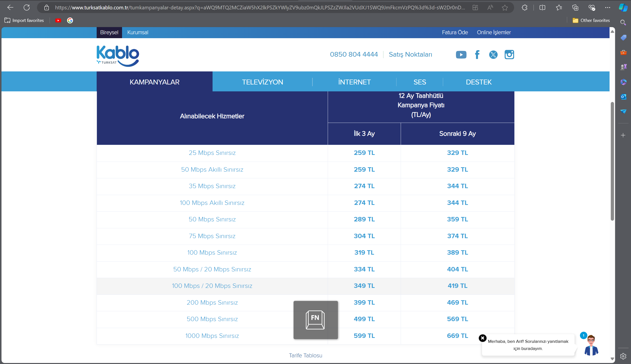Open the Instagram social icon
Image resolution: width=631 pixels, height=364 pixels.
coord(509,54)
